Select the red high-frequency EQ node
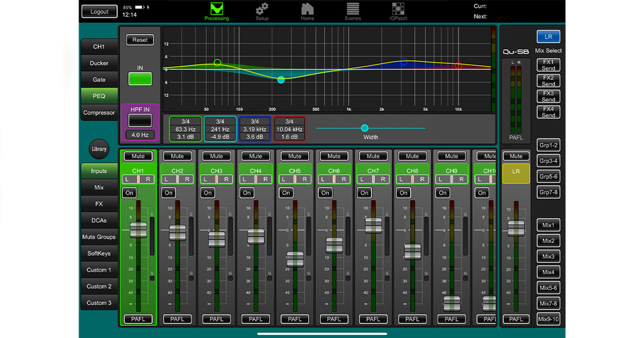 (458, 65)
